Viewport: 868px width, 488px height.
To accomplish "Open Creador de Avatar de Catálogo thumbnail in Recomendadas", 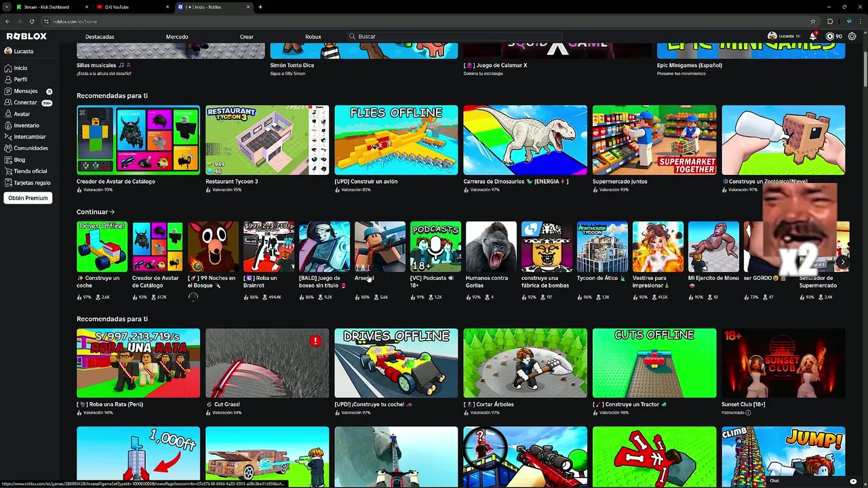I will (x=138, y=140).
